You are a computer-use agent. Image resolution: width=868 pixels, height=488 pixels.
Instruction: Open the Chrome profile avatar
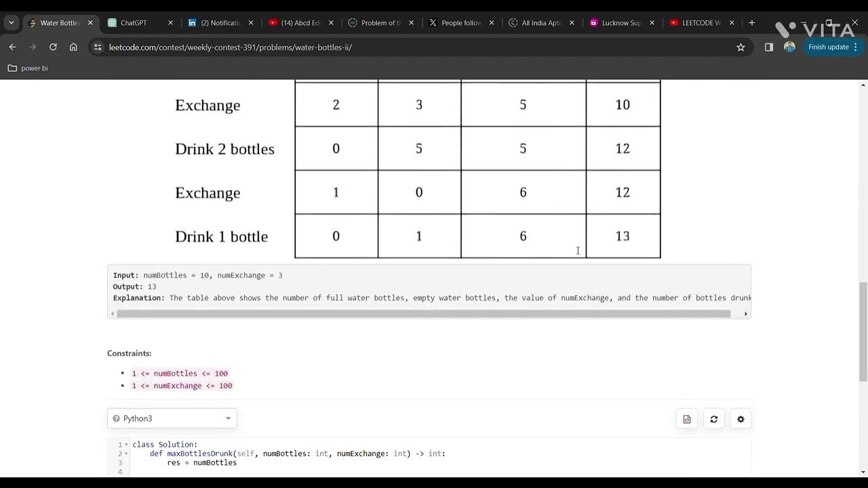pos(789,47)
